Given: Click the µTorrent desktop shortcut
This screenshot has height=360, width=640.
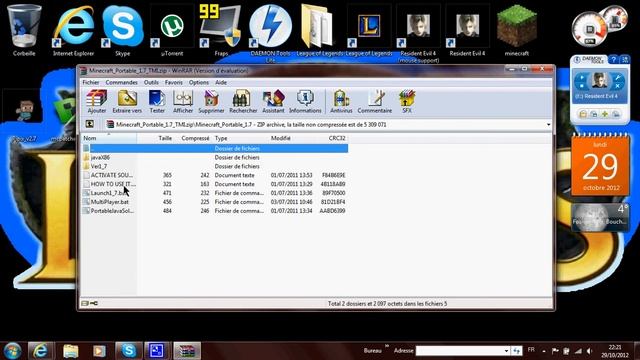Looking at the screenshot, I should tap(172, 30).
